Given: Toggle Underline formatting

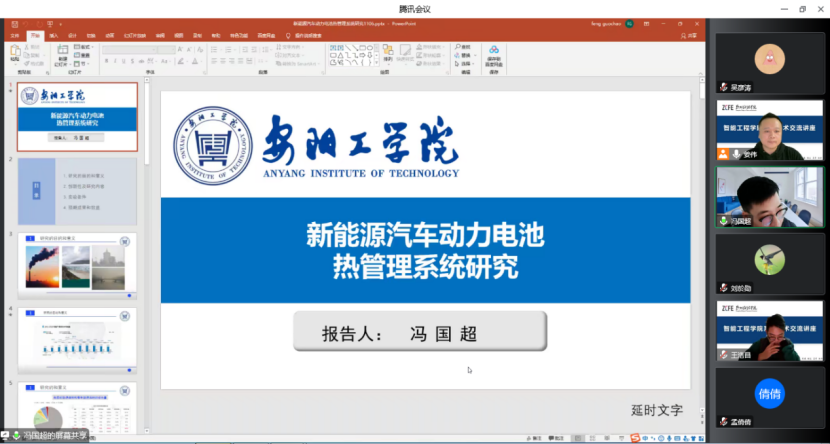Looking at the screenshot, I should click(x=124, y=61).
